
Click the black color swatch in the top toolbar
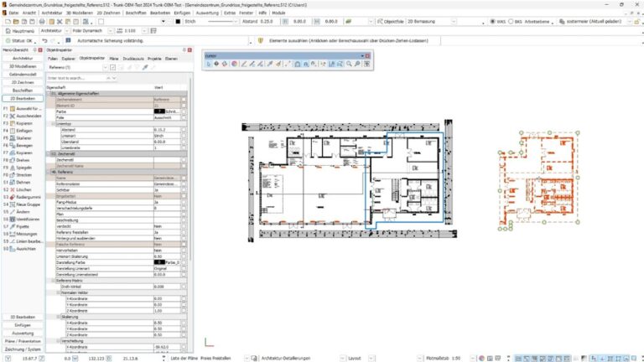click(178, 21)
